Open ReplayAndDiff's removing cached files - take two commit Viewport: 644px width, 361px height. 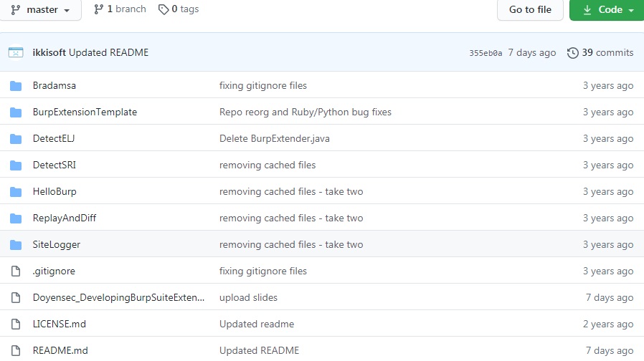(x=291, y=218)
